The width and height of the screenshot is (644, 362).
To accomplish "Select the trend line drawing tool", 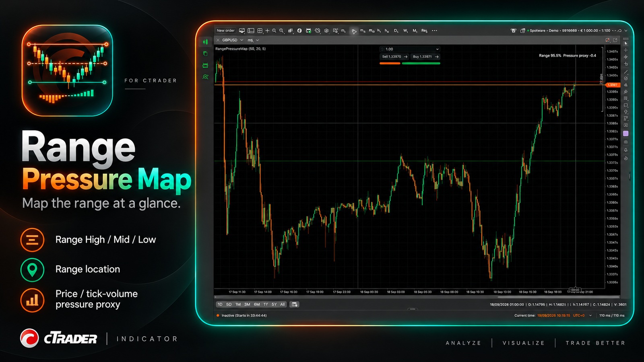I will pyautogui.click(x=625, y=72).
